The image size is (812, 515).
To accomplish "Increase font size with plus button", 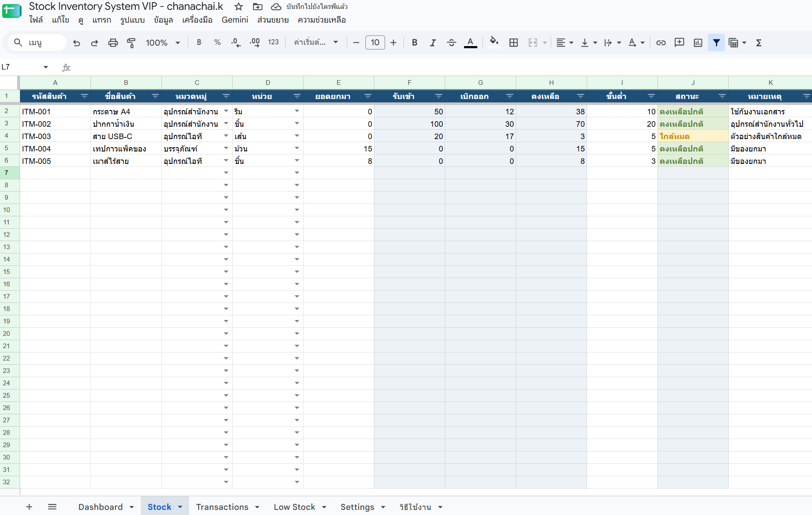I will 393,43.
